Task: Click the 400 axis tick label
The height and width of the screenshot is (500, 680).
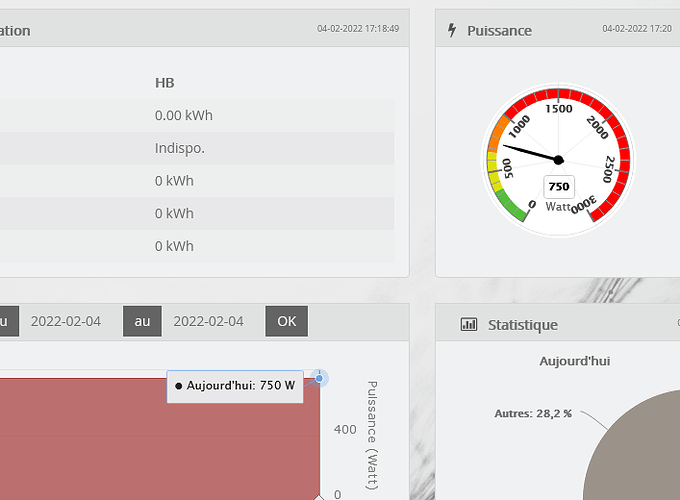Action: pos(345,429)
